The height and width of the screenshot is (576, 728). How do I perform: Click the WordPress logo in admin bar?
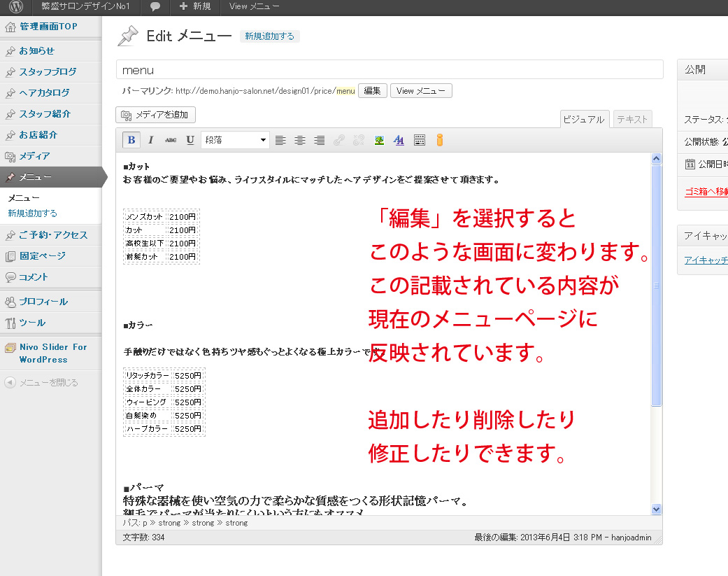pos(15,7)
